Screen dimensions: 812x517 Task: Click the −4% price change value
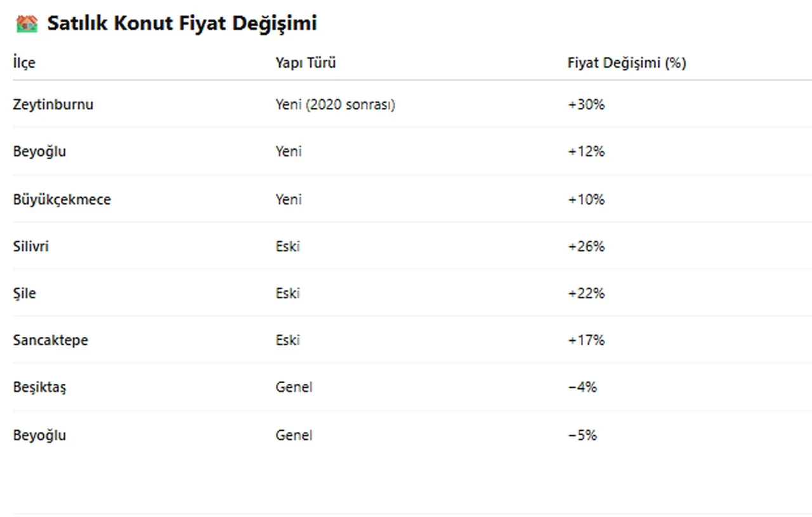(582, 387)
